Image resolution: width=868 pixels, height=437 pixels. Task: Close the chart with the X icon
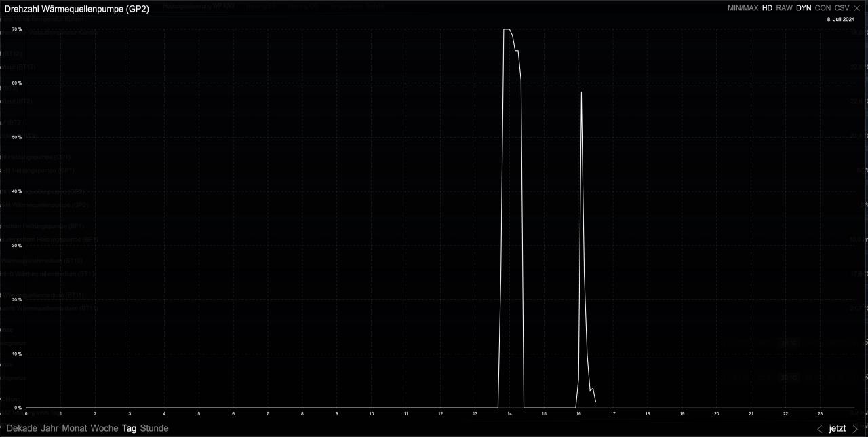(x=856, y=7)
